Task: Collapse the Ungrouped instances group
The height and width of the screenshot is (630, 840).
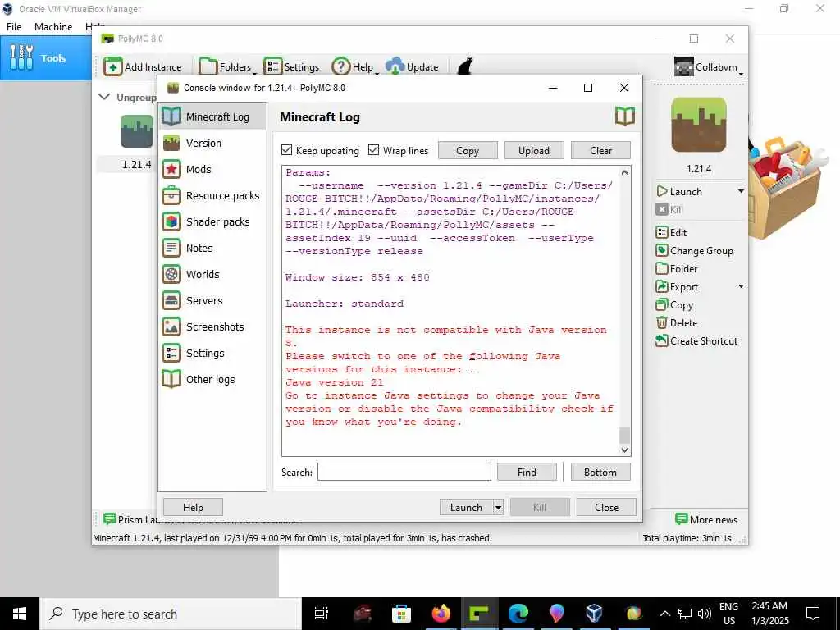Action: 104,97
